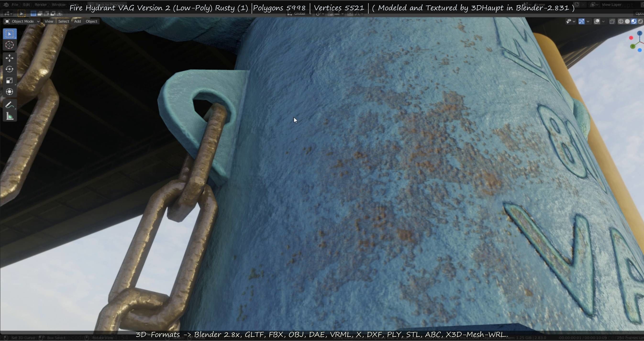Select the Annotate pencil tool

pos(10,105)
